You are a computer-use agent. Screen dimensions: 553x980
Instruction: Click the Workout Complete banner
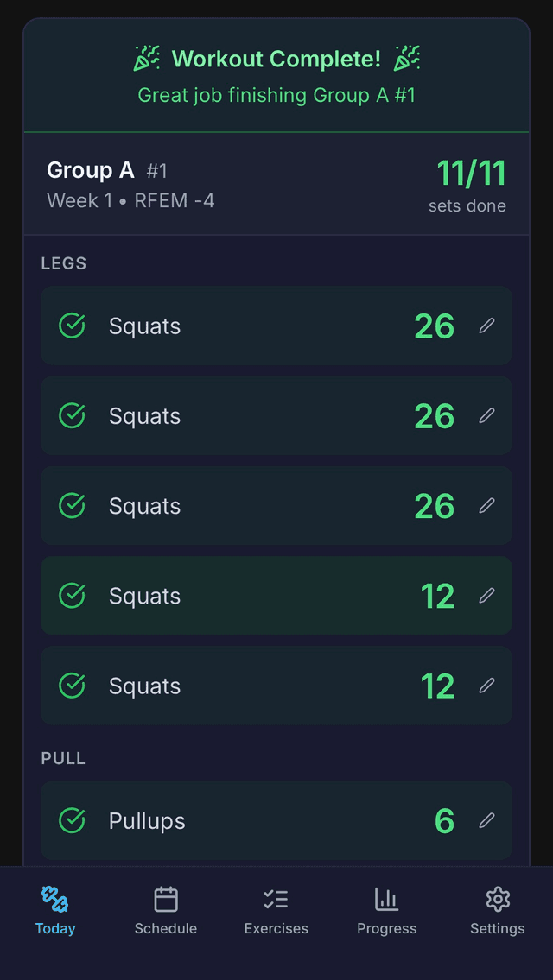point(276,73)
